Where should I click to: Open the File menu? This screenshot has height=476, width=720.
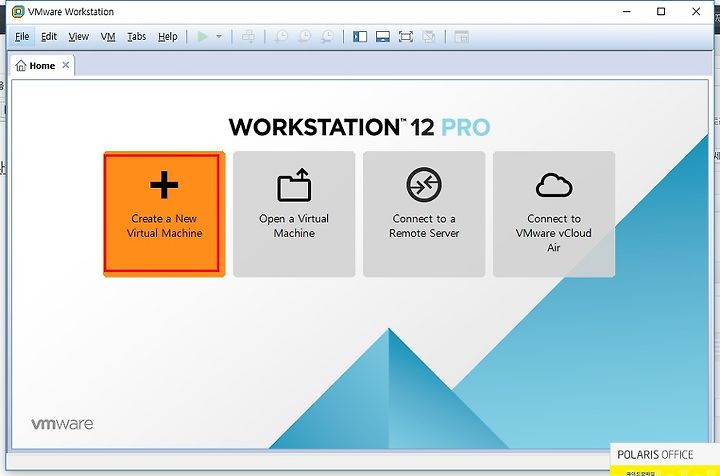click(x=22, y=36)
